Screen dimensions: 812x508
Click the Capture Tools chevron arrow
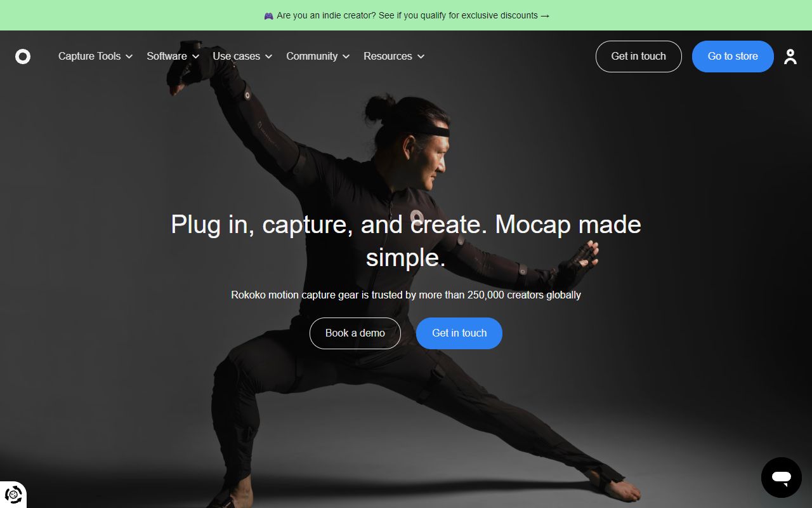click(129, 57)
